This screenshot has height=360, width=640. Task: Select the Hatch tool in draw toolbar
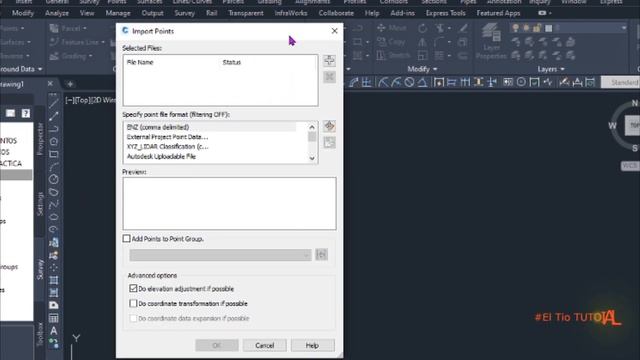(53, 280)
